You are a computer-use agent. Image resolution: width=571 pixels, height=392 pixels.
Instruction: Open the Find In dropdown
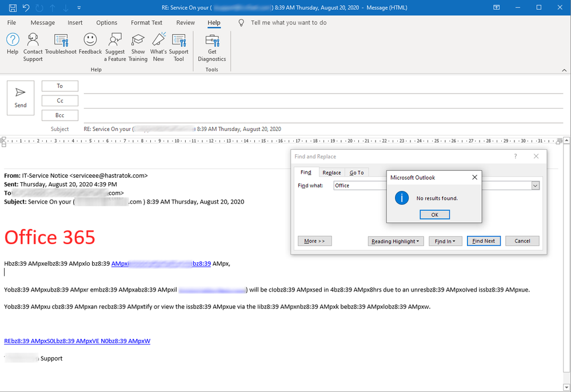tap(445, 241)
